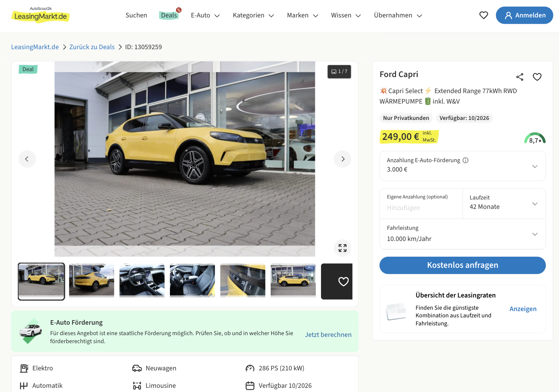Click Kostenlos anfragen button
Viewport: 559px width, 392px height.
click(x=462, y=265)
